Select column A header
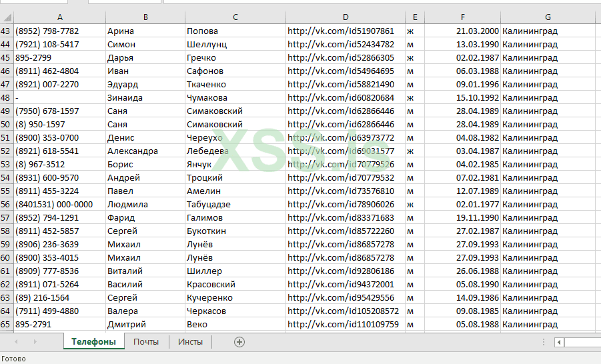This screenshot has width=601, height=364. [60, 17]
